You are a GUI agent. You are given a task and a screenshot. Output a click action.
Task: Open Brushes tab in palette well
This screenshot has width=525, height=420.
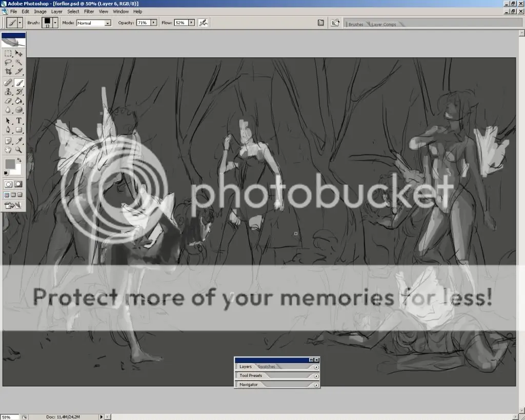point(356,25)
